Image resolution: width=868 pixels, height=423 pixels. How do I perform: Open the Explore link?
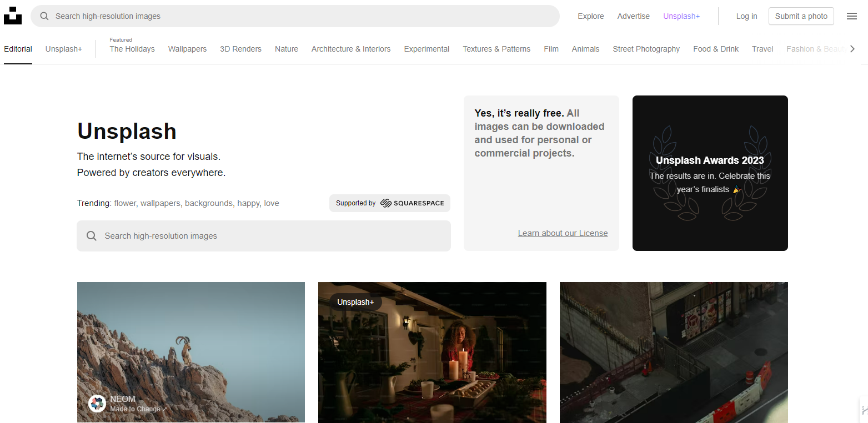click(591, 16)
